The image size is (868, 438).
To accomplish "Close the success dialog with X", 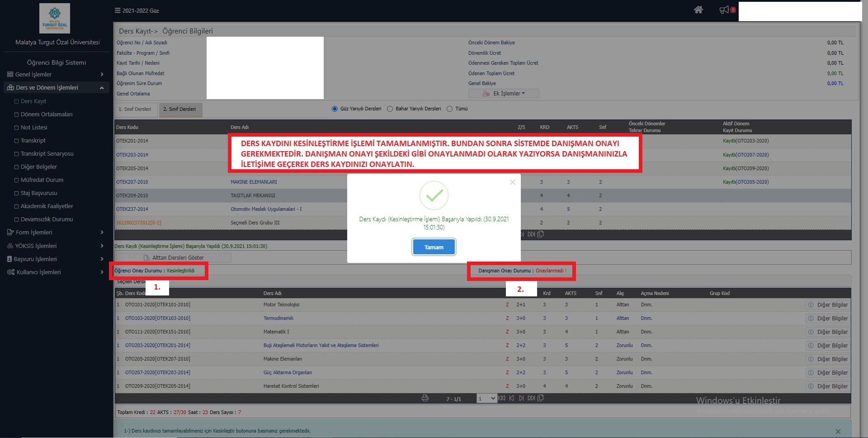I will point(512,182).
